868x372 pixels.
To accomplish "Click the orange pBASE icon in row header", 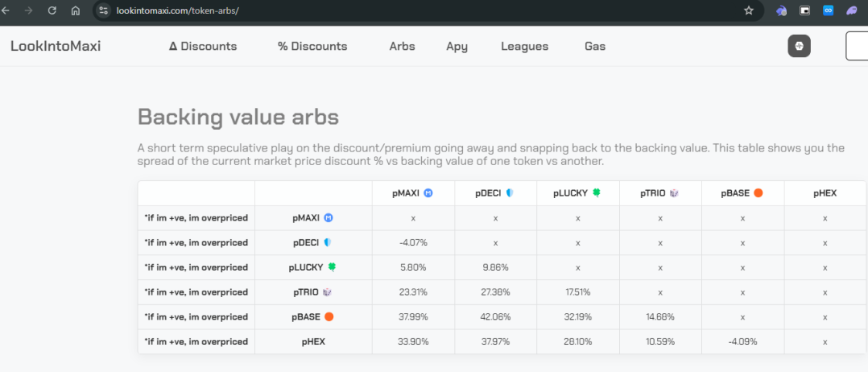I will pyautogui.click(x=329, y=316).
